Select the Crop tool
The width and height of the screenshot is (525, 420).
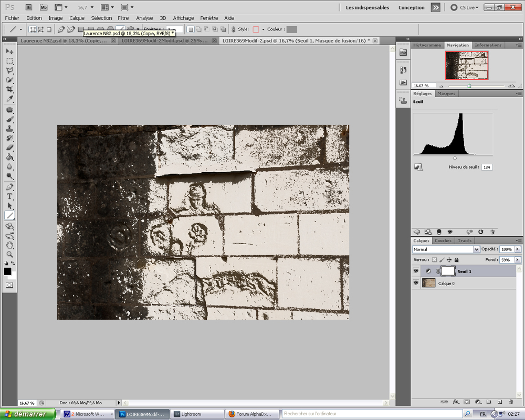pos(9,89)
